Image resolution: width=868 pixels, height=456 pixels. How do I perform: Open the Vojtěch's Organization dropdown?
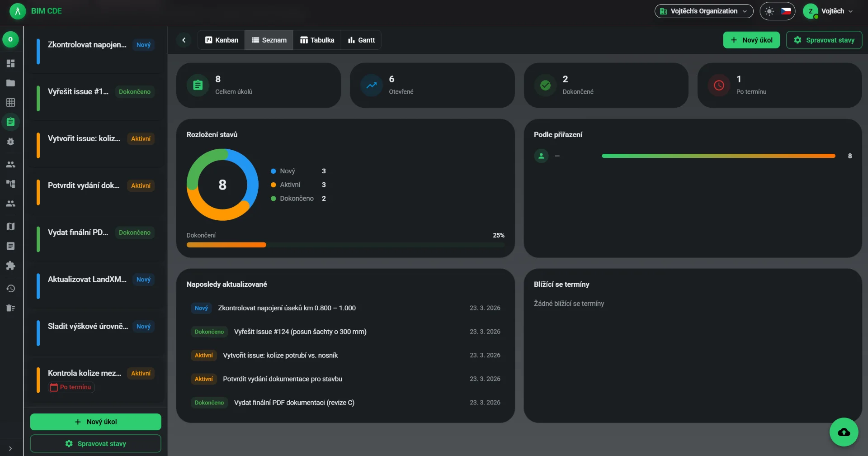coord(704,11)
